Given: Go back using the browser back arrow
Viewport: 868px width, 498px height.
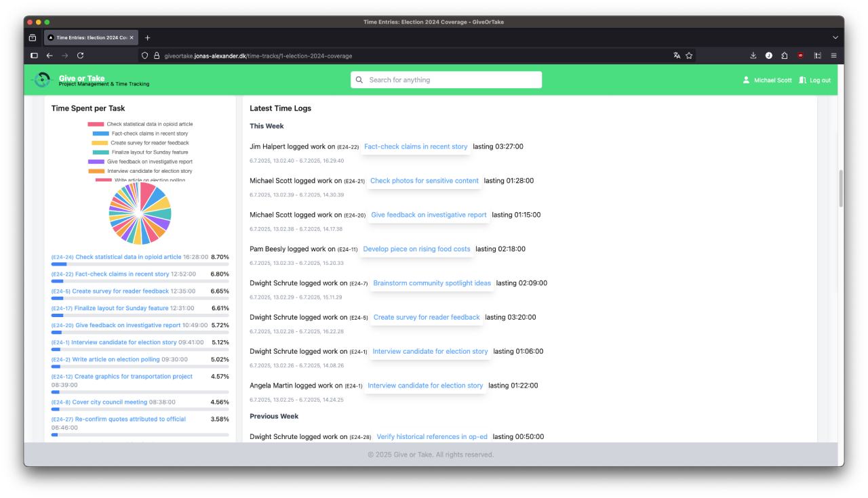Looking at the screenshot, I should pos(47,56).
